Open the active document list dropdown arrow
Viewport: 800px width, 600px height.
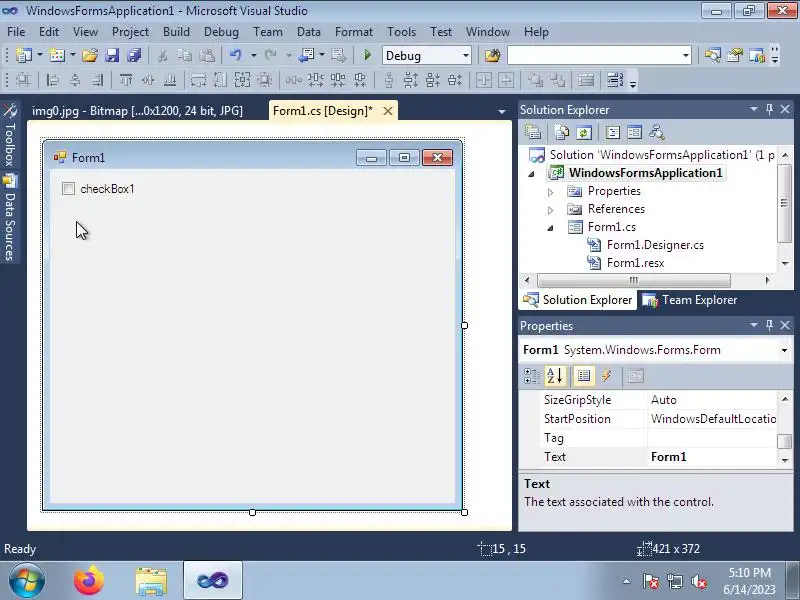[502, 111]
